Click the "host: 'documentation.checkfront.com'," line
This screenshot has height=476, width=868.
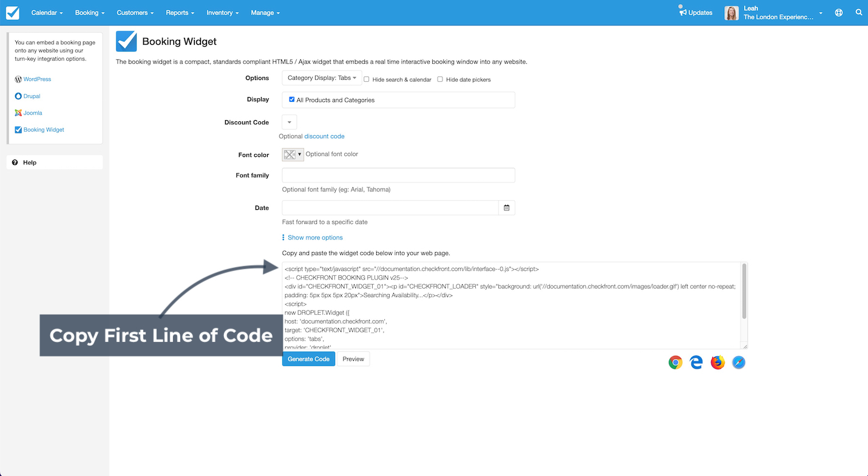(x=336, y=321)
